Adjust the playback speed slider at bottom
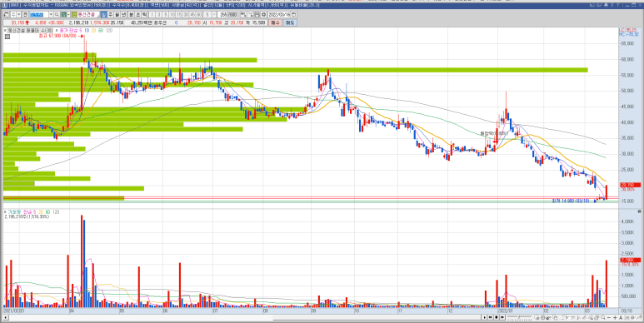Image resolution: width=644 pixels, height=323 pixels. 520,318
